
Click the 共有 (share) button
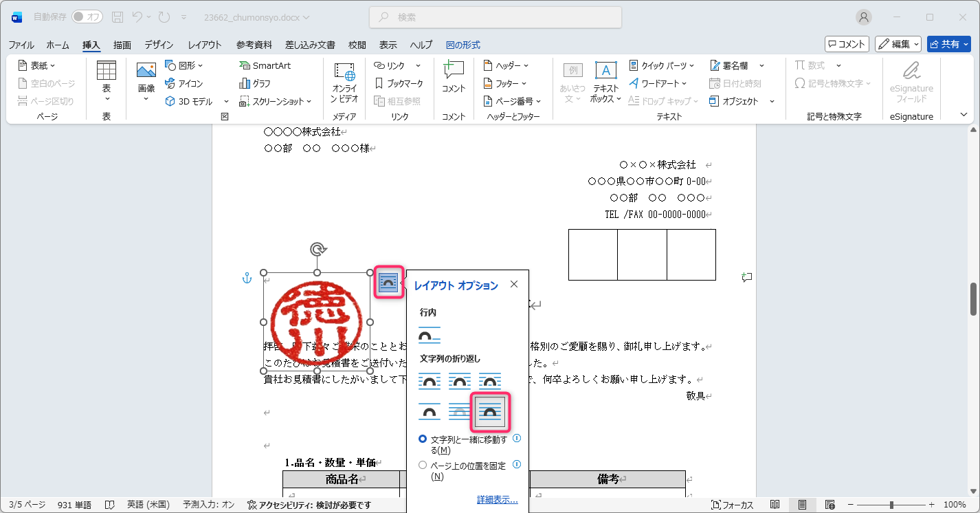point(948,44)
